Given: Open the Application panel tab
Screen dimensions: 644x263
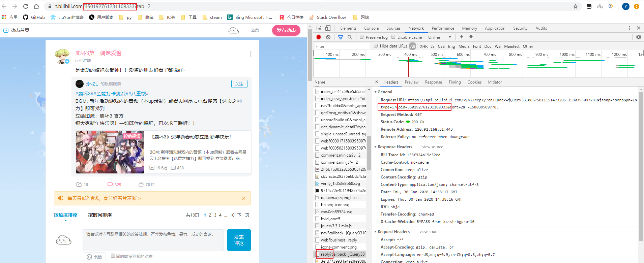Looking at the screenshot, I should coord(495,28).
